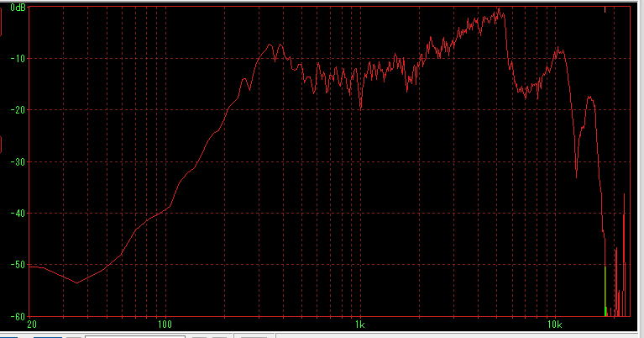The width and height of the screenshot is (644, 338).
Task: Click the 0dB label on the level axis
Action: [18, 8]
